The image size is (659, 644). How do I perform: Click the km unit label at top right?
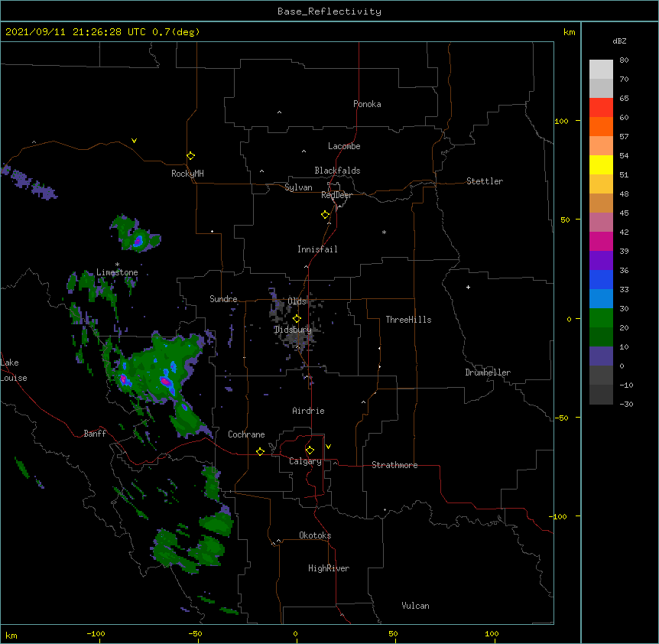coord(570,32)
